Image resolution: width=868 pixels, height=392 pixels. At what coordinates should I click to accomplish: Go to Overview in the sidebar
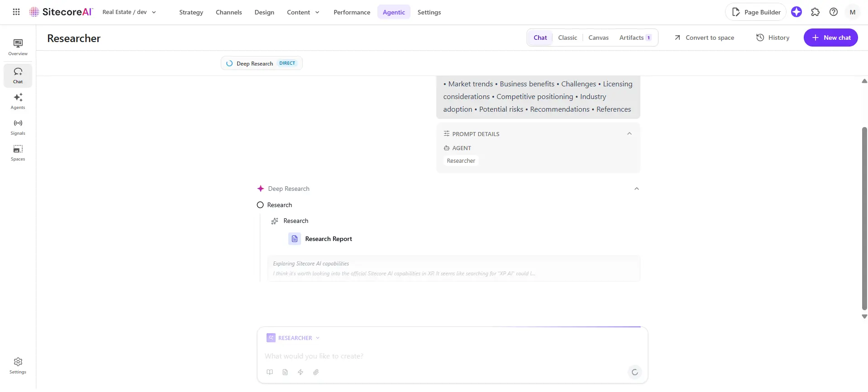pos(18,47)
